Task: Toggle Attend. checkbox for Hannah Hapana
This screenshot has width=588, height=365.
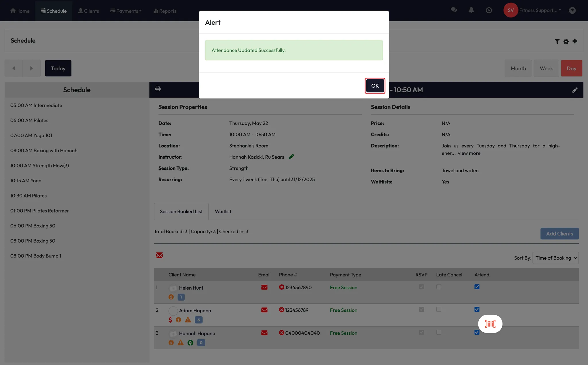Action: (x=477, y=332)
